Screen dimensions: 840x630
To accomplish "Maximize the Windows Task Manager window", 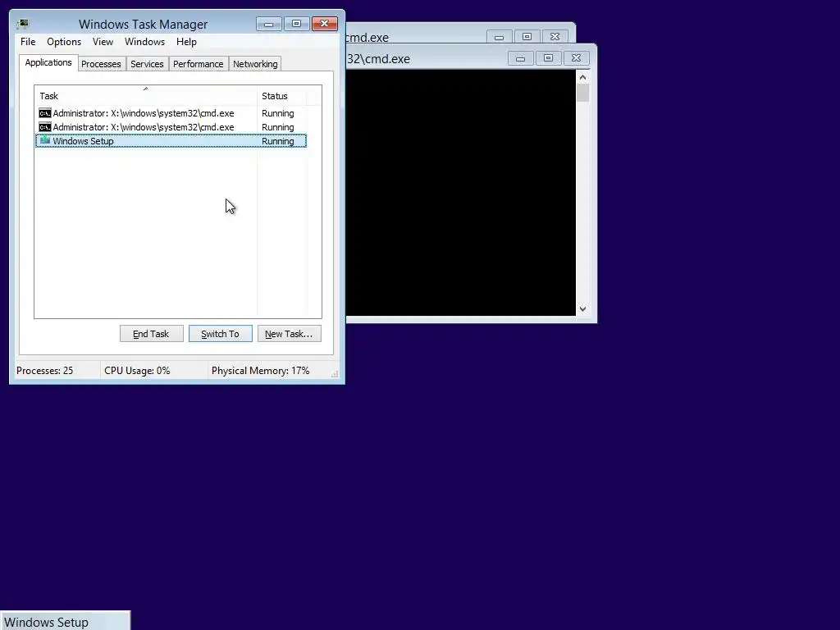I will (296, 24).
